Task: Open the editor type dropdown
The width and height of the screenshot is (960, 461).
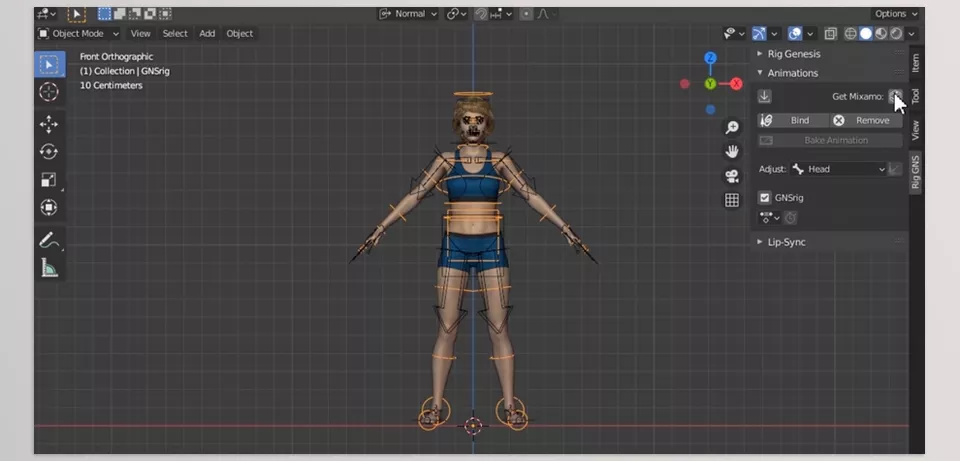Action: point(47,13)
